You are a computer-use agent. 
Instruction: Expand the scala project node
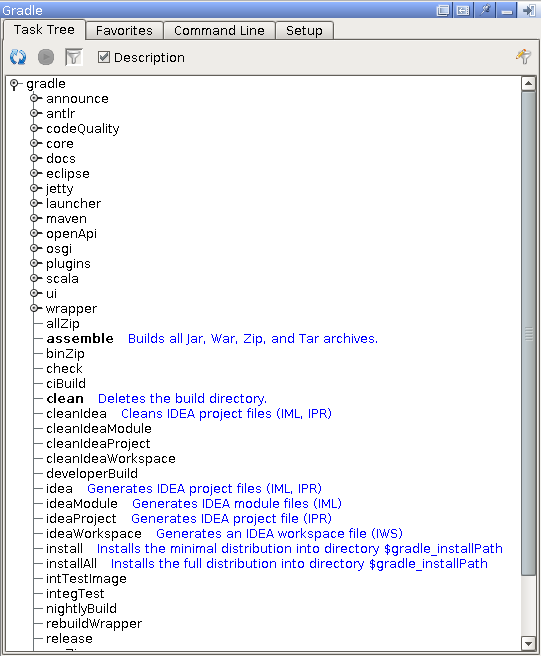(34, 279)
